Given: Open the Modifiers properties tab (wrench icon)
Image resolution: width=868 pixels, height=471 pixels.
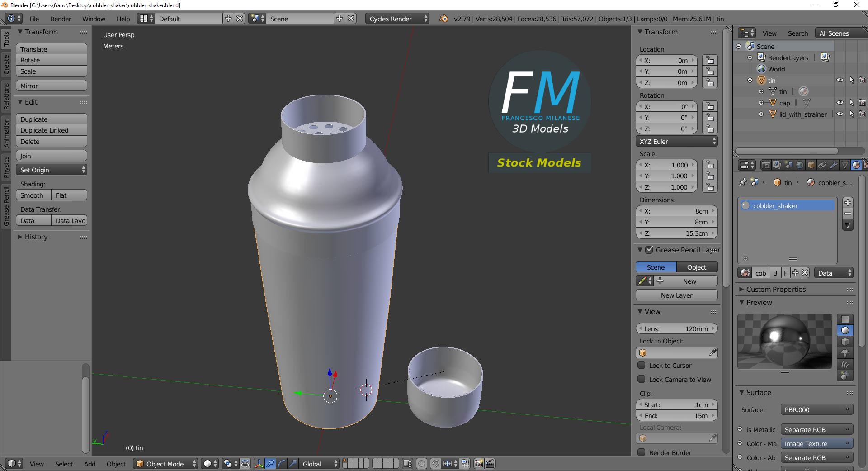Looking at the screenshot, I should (x=834, y=165).
